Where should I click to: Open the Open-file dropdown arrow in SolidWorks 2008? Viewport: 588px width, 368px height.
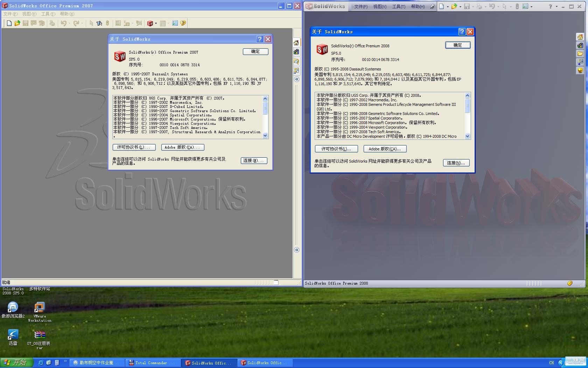(x=460, y=7)
